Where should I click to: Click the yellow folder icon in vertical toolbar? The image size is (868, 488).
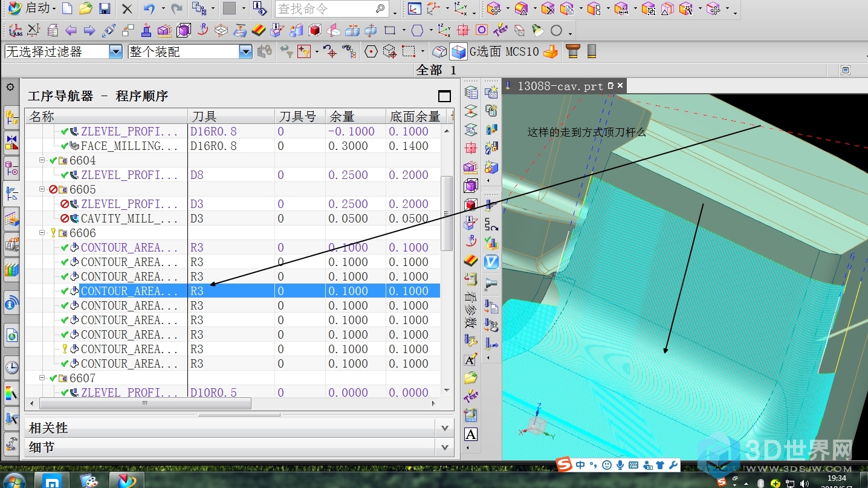point(471,378)
